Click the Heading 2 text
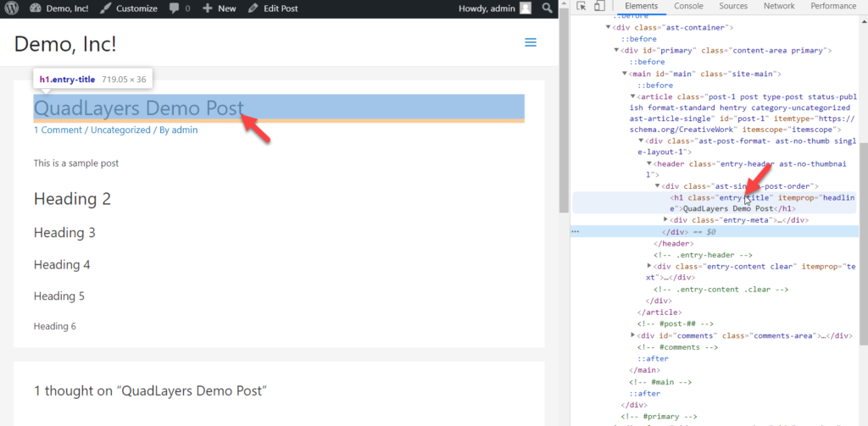 click(73, 199)
